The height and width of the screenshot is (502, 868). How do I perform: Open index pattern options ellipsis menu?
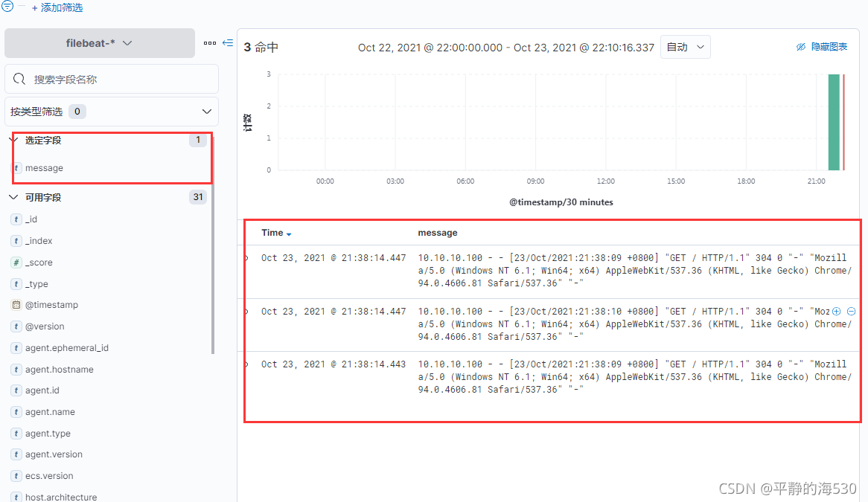click(210, 43)
